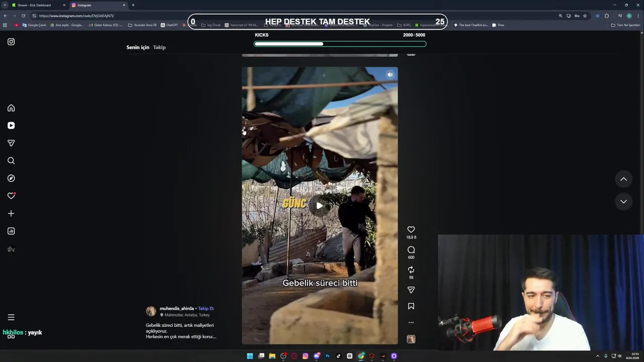This screenshot has width=644, height=362.
Task: Open File Explorer from the taskbar
Action: [x=272, y=356]
